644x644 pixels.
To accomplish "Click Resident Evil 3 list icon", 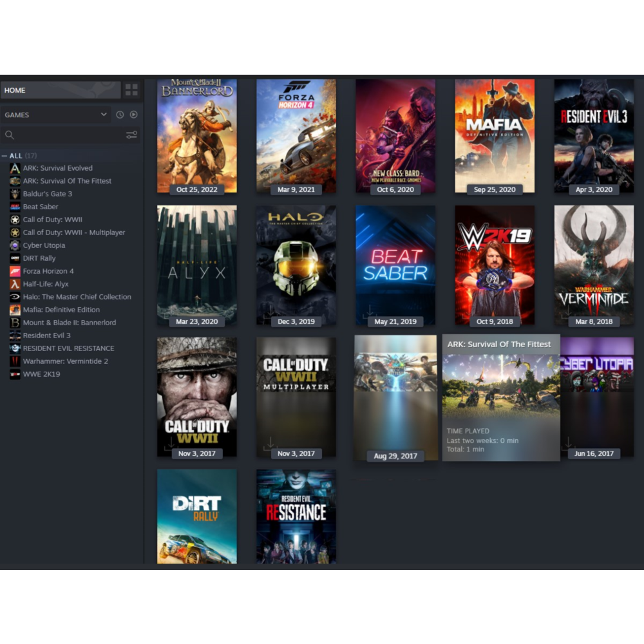I will coord(15,336).
